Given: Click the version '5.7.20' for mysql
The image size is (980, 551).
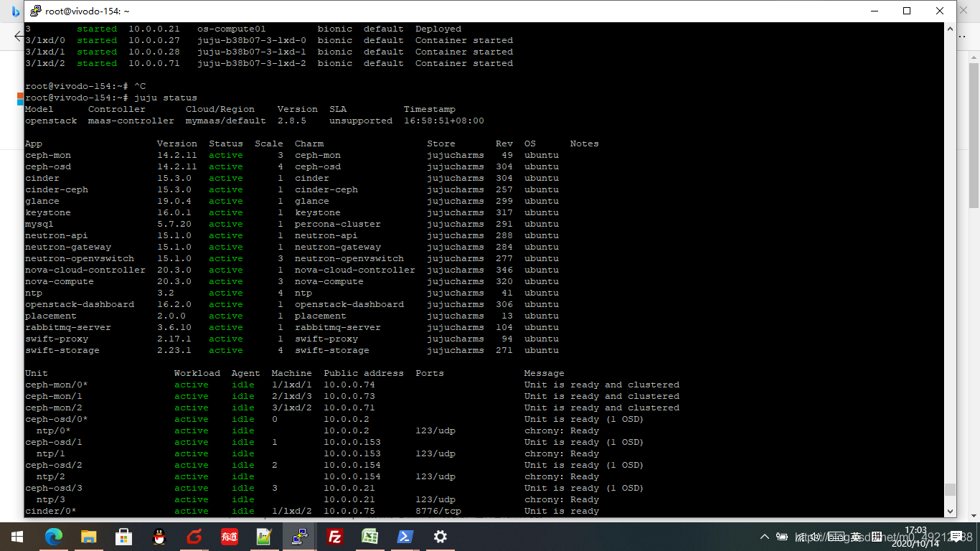Looking at the screenshot, I should pyautogui.click(x=174, y=224).
